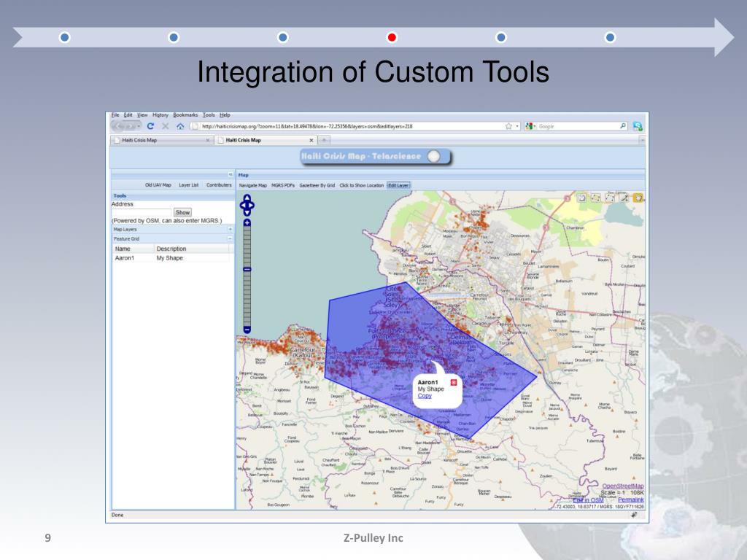Go to the browser home page icon

click(180, 126)
